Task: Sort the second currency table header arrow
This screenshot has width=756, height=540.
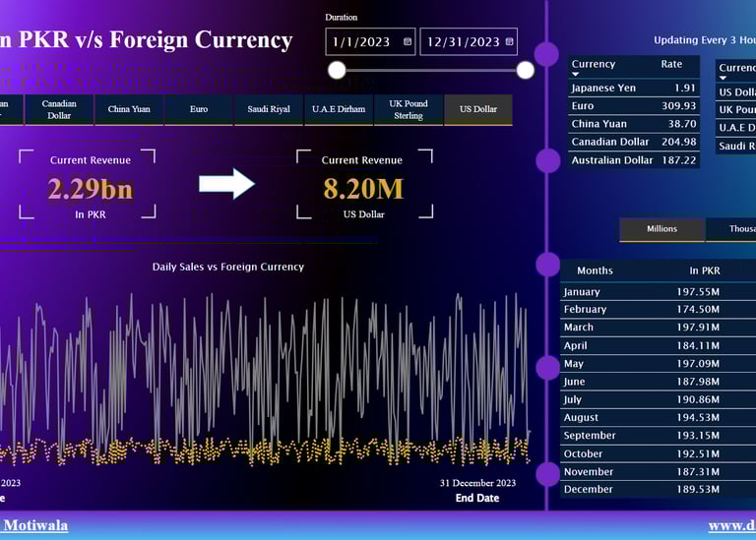Action: [723, 78]
